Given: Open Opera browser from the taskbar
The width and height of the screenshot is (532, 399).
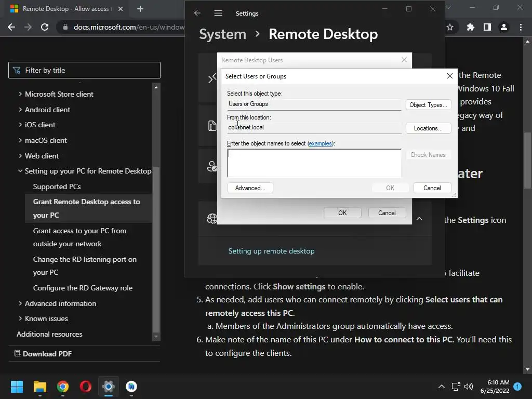Looking at the screenshot, I should click(x=86, y=387).
